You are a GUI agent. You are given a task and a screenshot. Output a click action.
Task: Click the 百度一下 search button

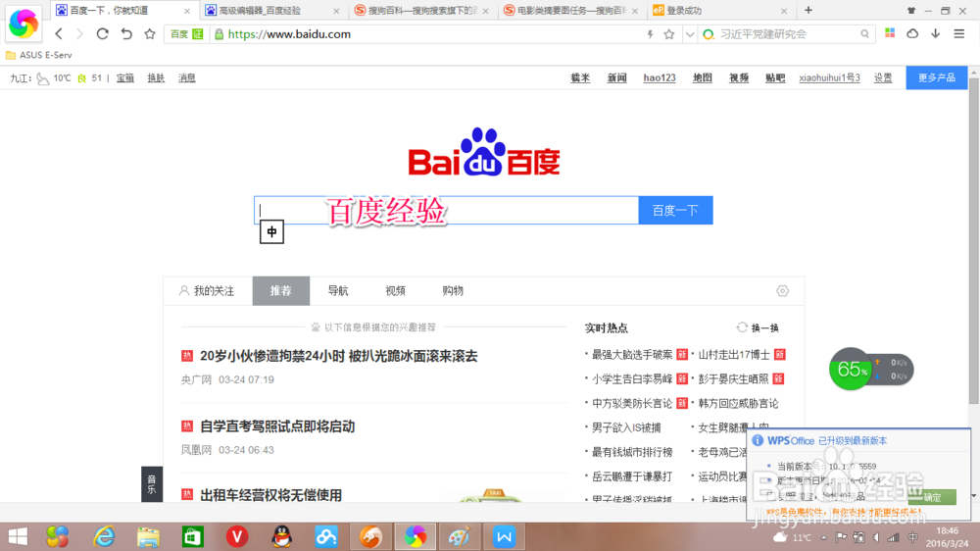point(675,210)
